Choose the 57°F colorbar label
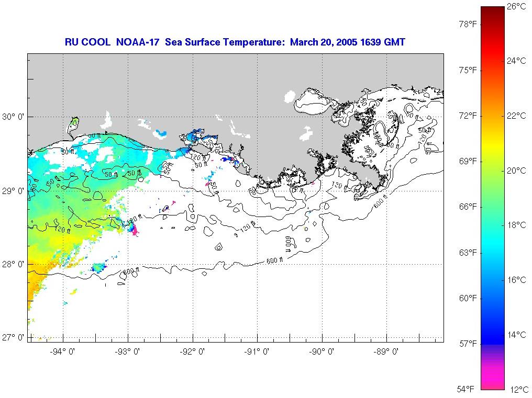 (468, 344)
